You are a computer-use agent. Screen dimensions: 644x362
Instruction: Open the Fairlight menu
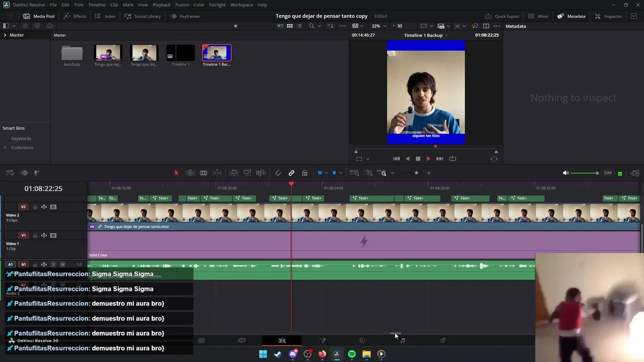click(x=217, y=5)
